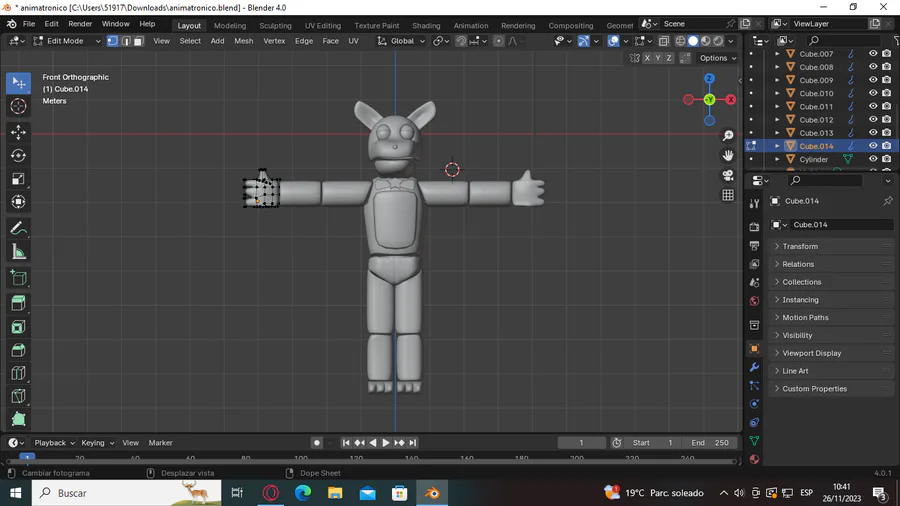Choose the Extrude Region tool
Viewport: 900px width, 506px height.
(x=18, y=302)
